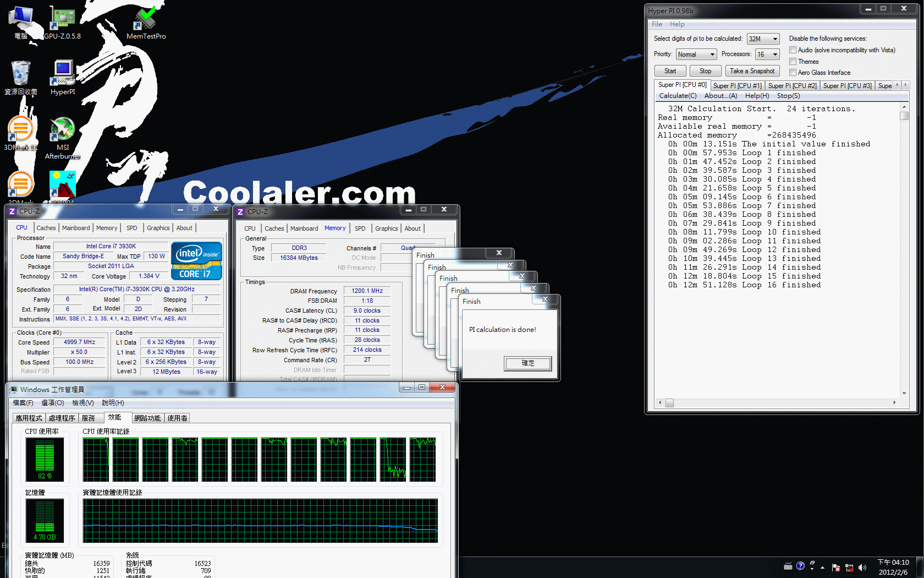924x578 pixels.
Task: Show hidden system tray icons
Action: [823, 567]
